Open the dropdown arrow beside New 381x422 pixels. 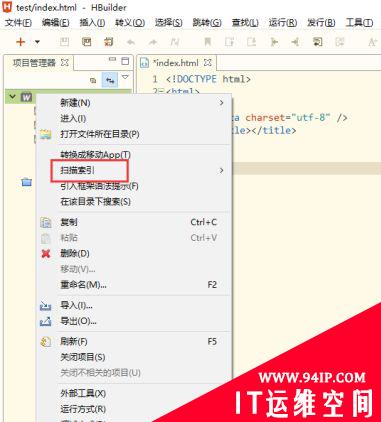(x=37, y=42)
